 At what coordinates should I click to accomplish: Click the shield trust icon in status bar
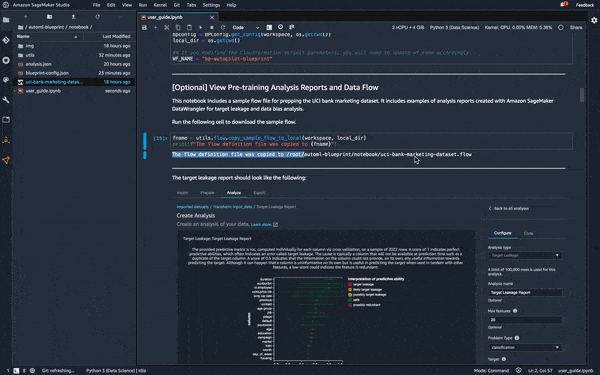click(518, 370)
